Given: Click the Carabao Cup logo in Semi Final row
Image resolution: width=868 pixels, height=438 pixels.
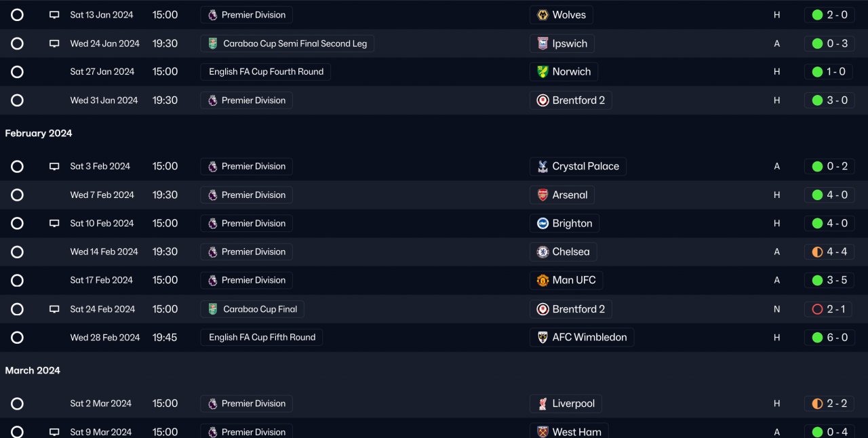Looking at the screenshot, I should click(x=213, y=43).
